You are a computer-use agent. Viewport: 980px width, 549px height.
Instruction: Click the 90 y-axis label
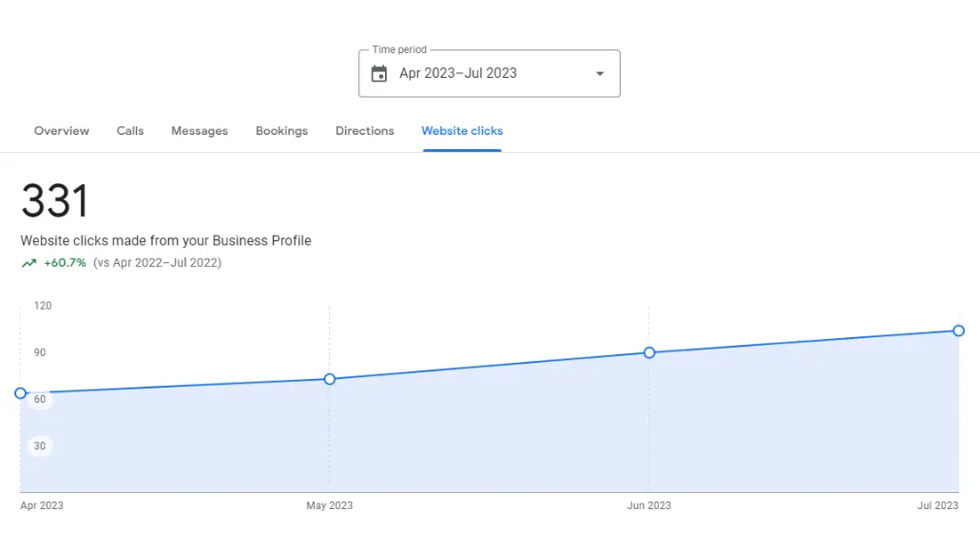tap(39, 352)
